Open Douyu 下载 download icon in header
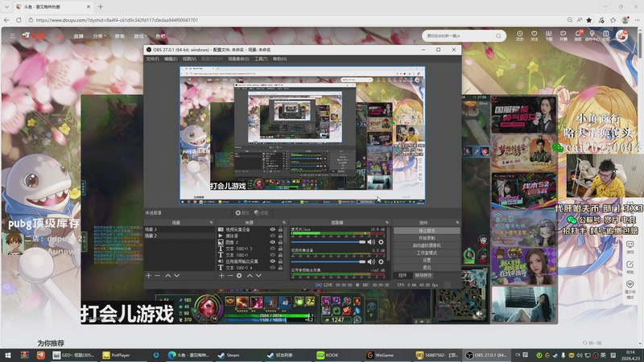Image resolution: width=644 pixels, height=362 pixels. click(549, 35)
